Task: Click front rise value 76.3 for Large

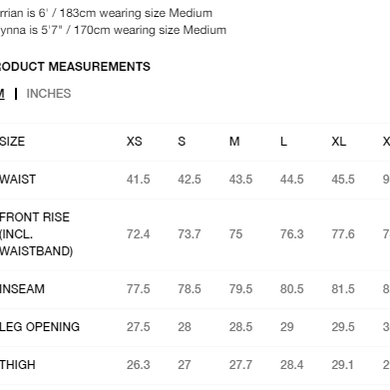Action: [x=292, y=234]
